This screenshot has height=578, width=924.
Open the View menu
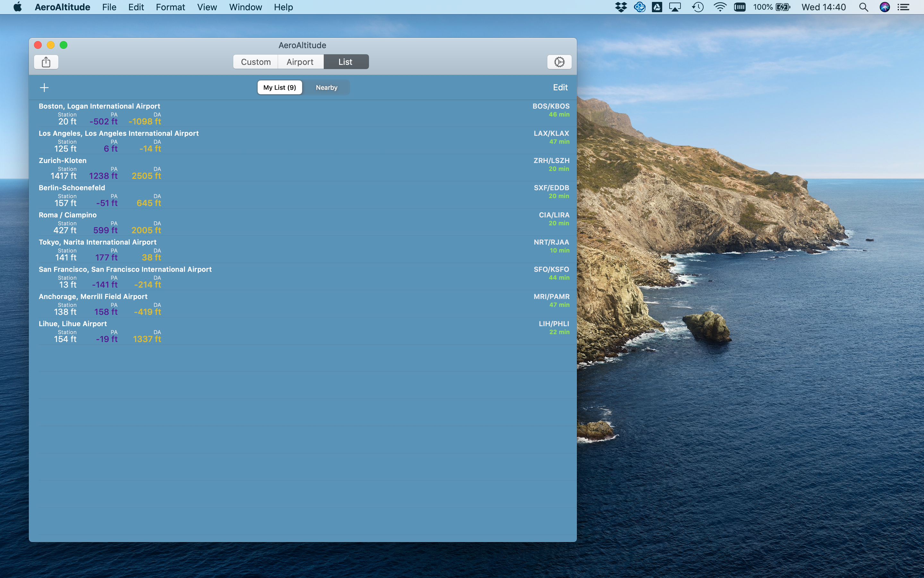click(207, 7)
